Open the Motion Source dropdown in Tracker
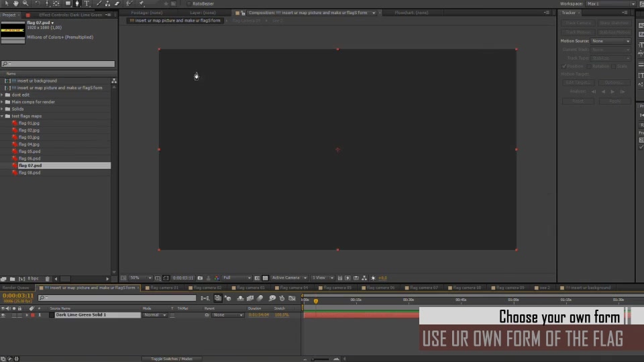This screenshot has height=362, width=644. tap(610, 41)
